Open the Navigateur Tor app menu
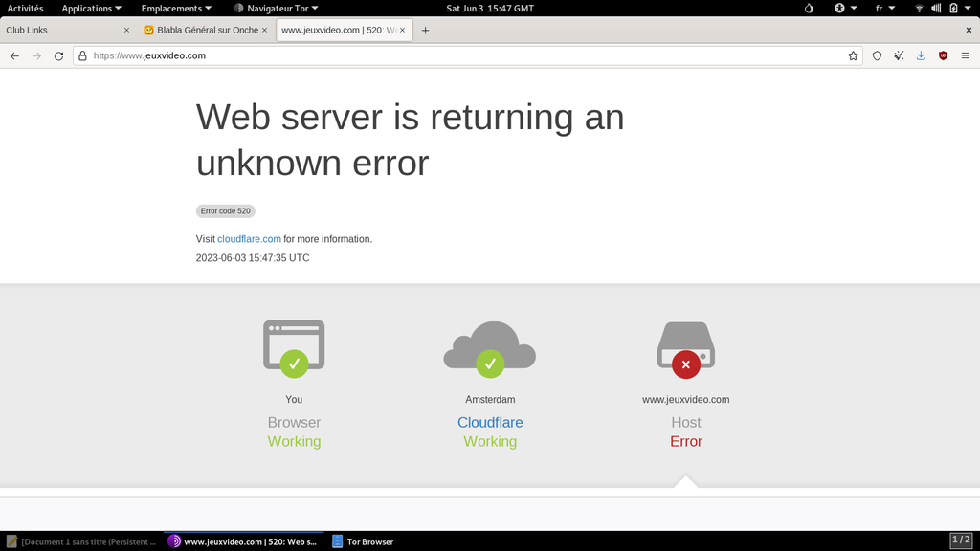This screenshot has height=551, width=980. coord(277,8)
